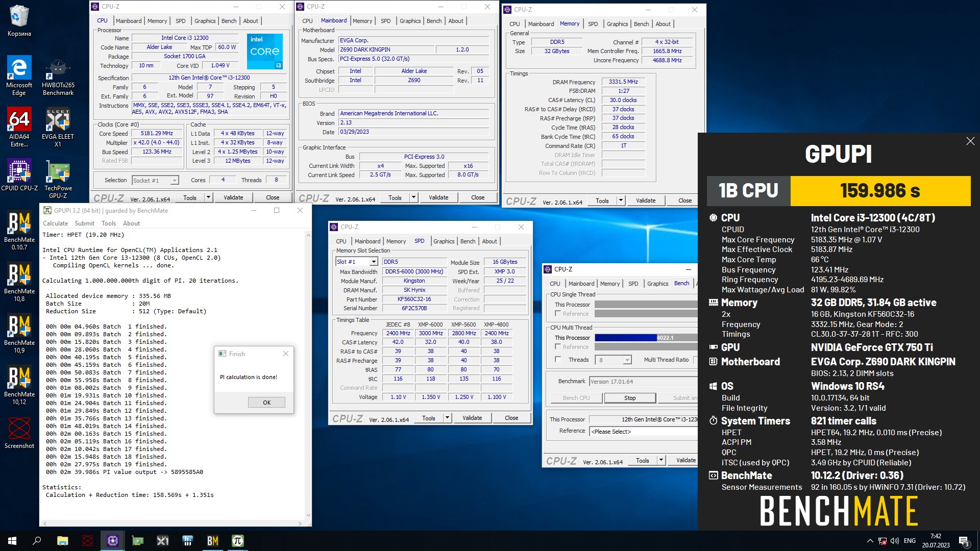Toggle the Single Thread Reference checkbox
The height and width of the screenshot is (551, 980).
558,314
